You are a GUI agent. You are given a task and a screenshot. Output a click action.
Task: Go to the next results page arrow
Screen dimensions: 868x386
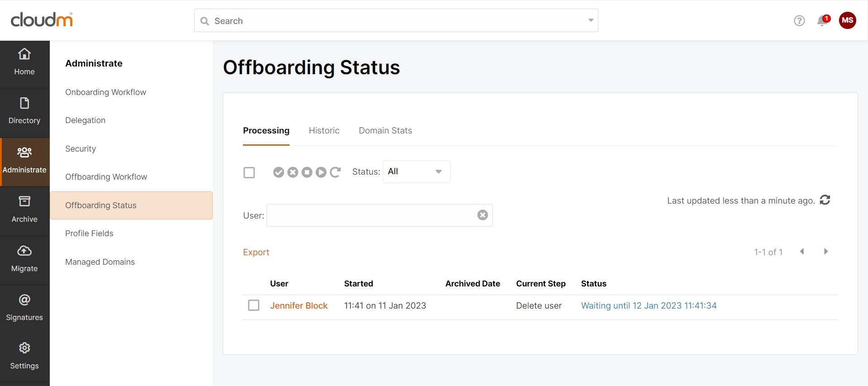coord(826,252)
